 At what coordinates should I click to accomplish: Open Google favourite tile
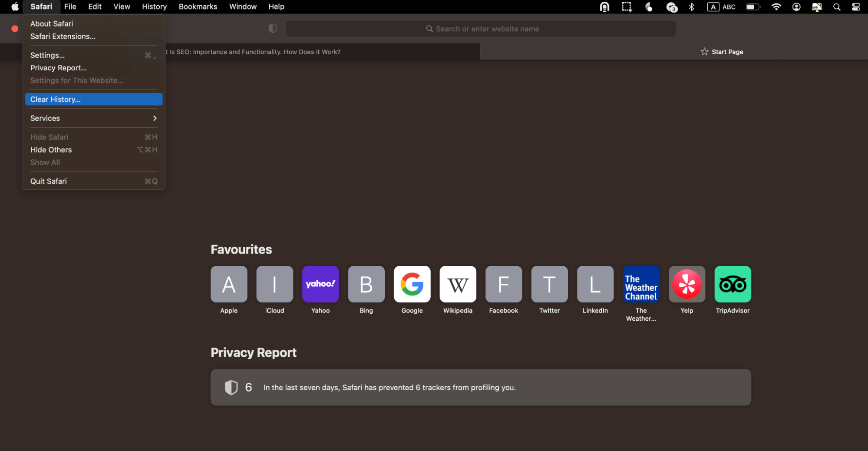pyautogui.click(x=412, y=284)
